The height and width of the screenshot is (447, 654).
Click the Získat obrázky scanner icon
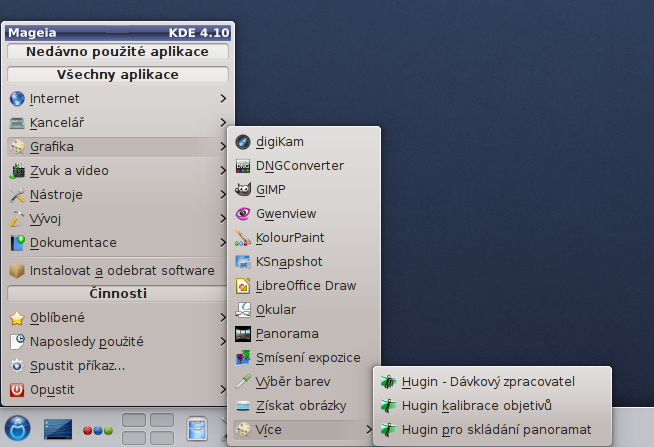point(243,406)
